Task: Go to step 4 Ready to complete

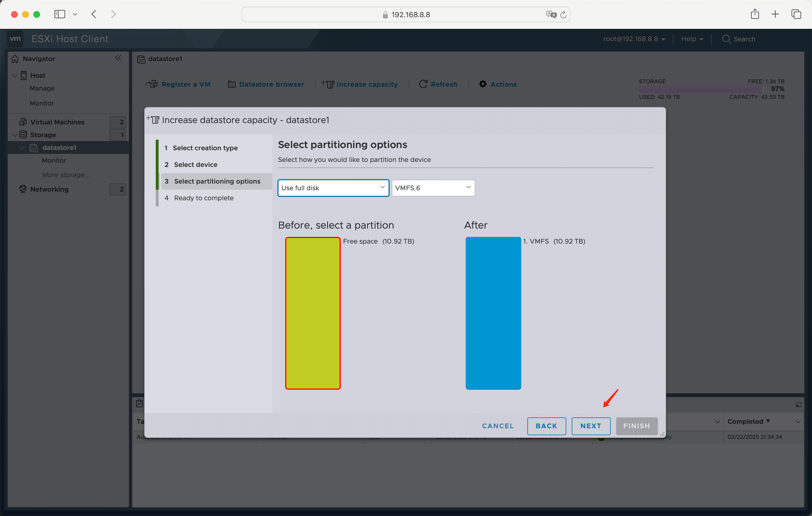Action: tap(204, 198)
